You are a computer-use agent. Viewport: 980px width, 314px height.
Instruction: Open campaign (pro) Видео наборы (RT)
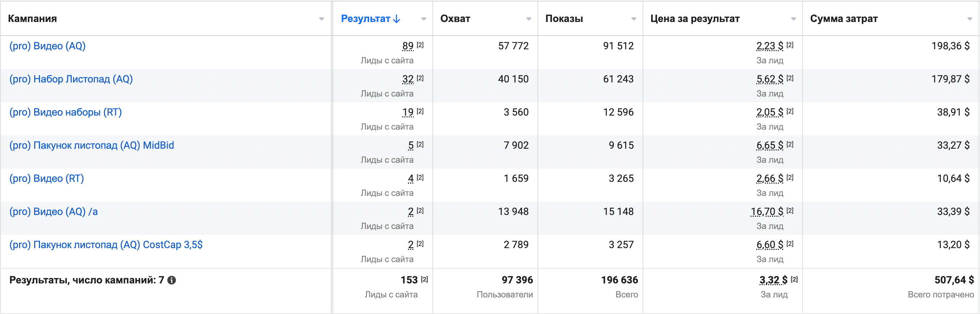click(65, 112)
